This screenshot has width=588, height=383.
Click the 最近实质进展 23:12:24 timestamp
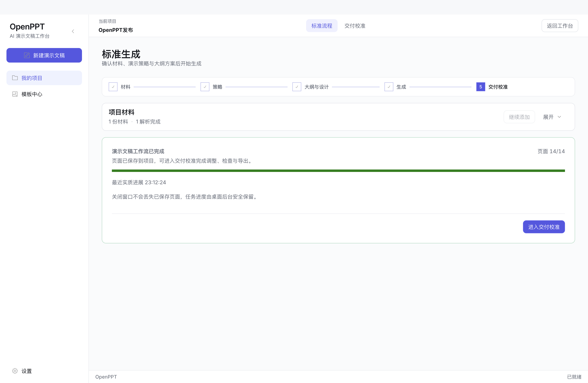point(139,182)
